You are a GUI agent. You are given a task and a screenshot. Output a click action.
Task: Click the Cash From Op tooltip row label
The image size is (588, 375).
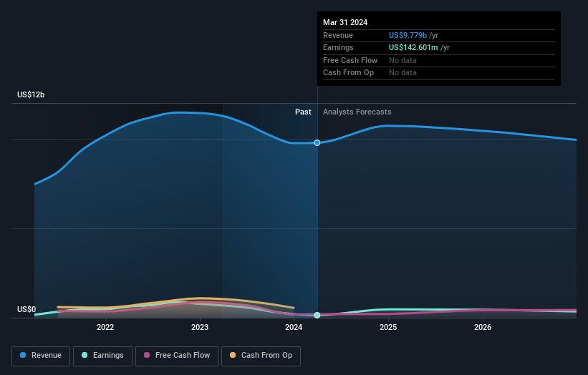coord(348,73)
